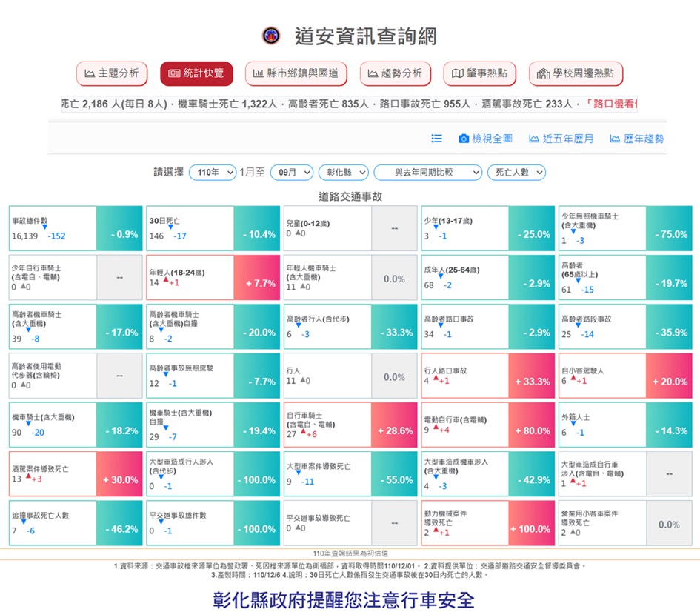Click the chart icon beside 近五年歷月

[x=534, y=139]
